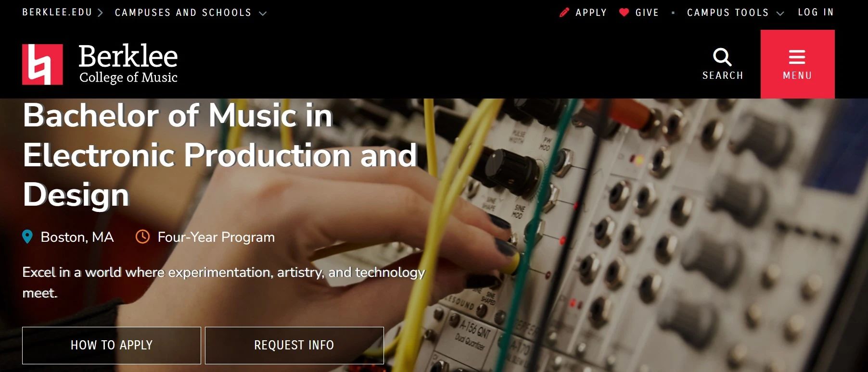This screenshot has height=372, width=868.
Task: Click the 'Excel in a world' tagline
Action: point(224,282)
